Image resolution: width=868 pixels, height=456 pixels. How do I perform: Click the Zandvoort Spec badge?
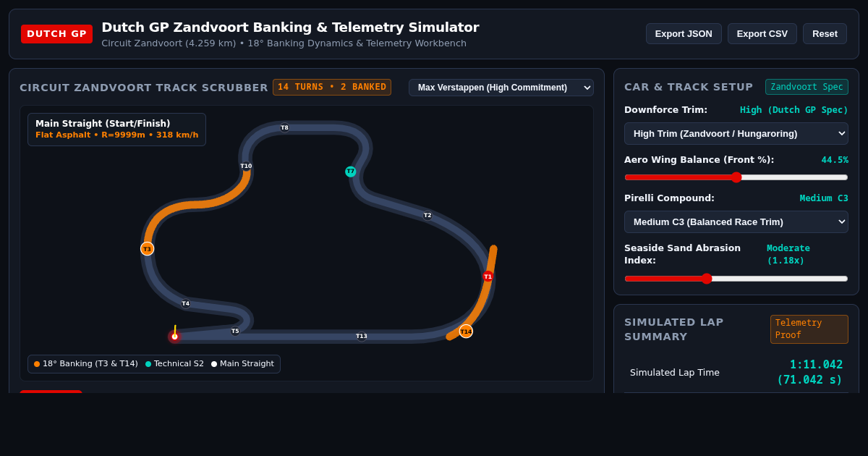click(807, 87)
